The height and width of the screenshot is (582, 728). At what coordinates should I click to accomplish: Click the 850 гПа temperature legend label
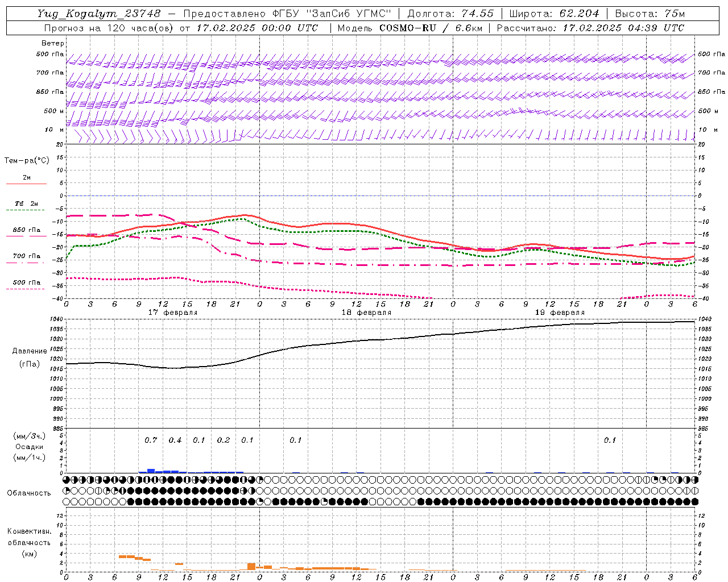click(x=27, y=230)
